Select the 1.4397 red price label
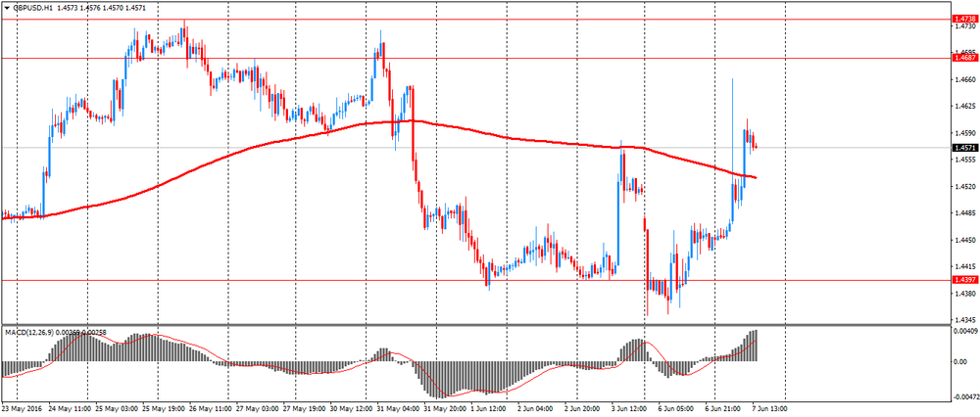 963,280
